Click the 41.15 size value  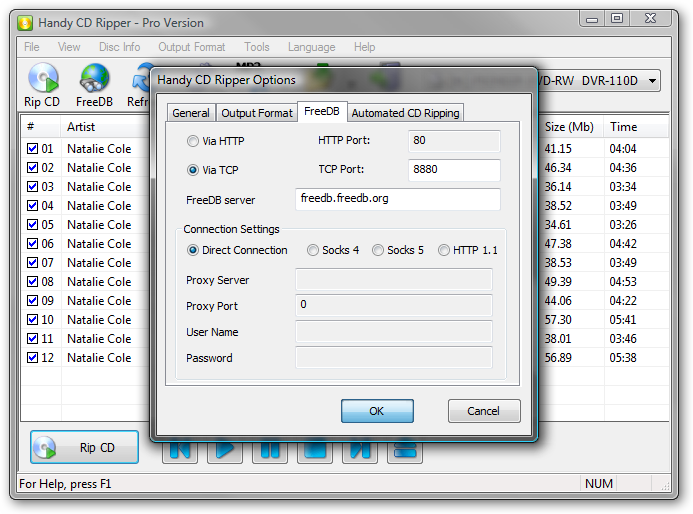coord(558,148)
